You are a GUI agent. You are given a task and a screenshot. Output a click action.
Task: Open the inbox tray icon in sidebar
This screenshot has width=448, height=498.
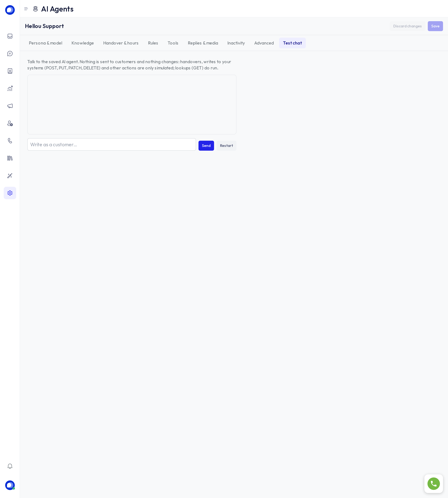point(10,36)
